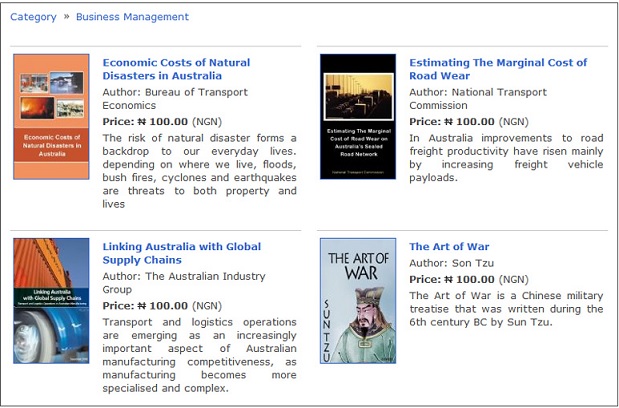This screenshot has width=619, height=408.
Task: Open the Economic Costs of Natural Disasters title
Action: coord(176,69)
